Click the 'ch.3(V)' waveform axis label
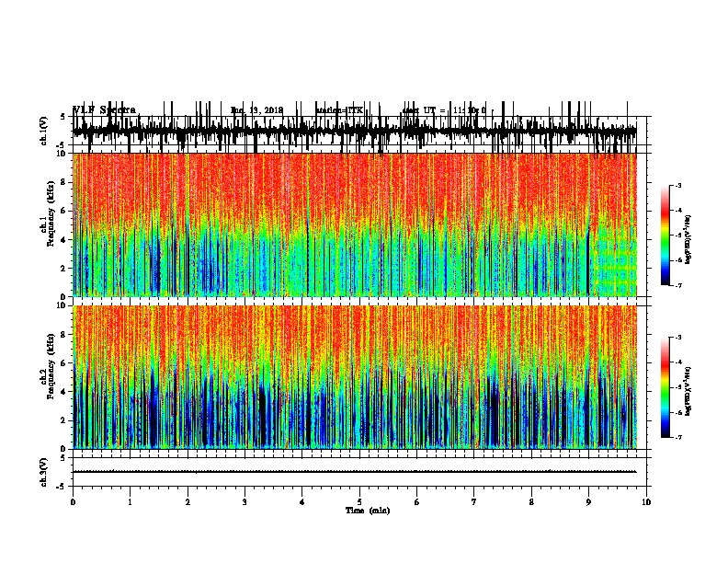The height and width of the screenshot is (563, 728). [44, 472]
